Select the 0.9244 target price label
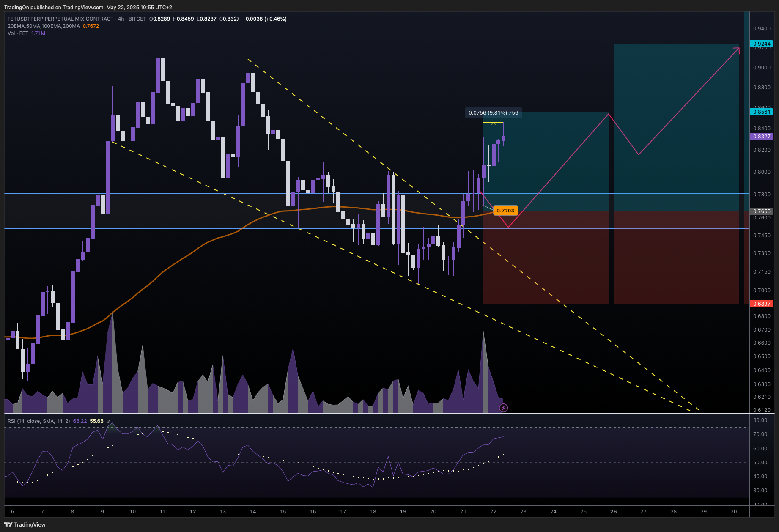Viewport: 779px width, 532px height. point(761,44)
